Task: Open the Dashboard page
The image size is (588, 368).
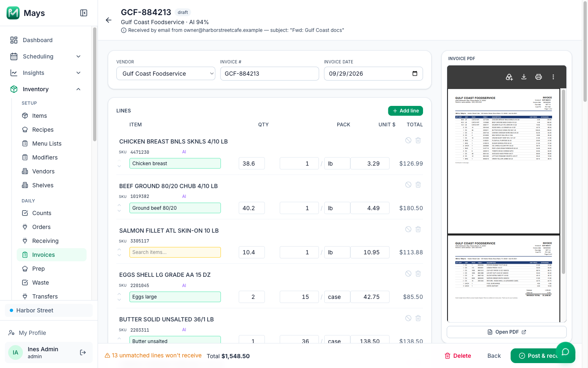Action: point(46,40)
